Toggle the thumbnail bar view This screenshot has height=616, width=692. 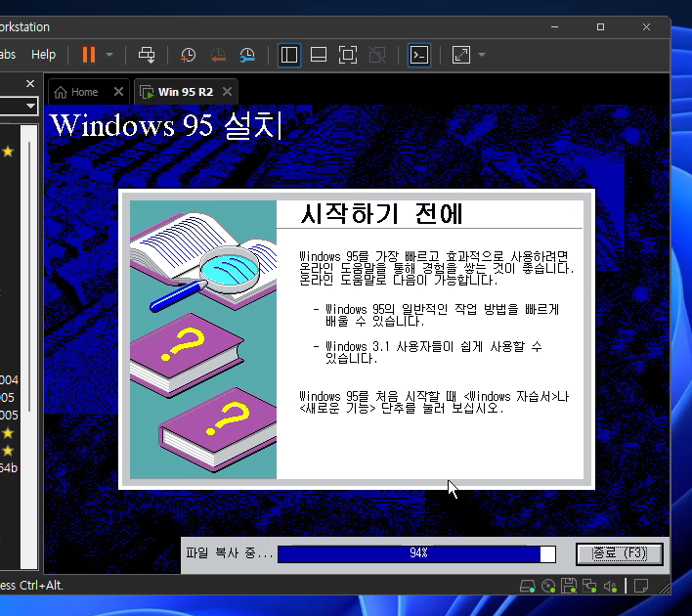(319, 55)
